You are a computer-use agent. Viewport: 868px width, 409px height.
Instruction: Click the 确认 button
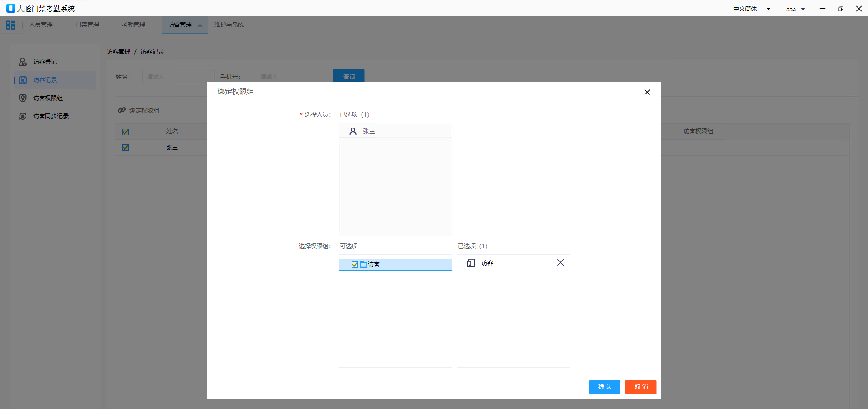[604, 387]
